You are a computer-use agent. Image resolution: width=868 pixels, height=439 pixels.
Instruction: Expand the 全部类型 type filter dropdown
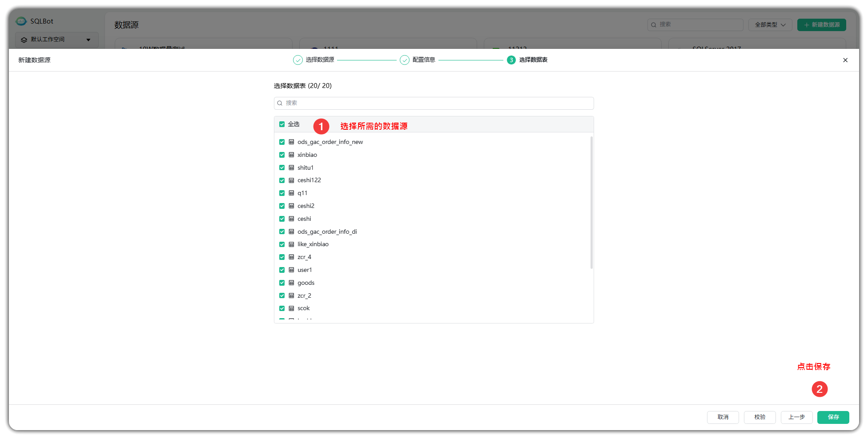coord(770,25)
